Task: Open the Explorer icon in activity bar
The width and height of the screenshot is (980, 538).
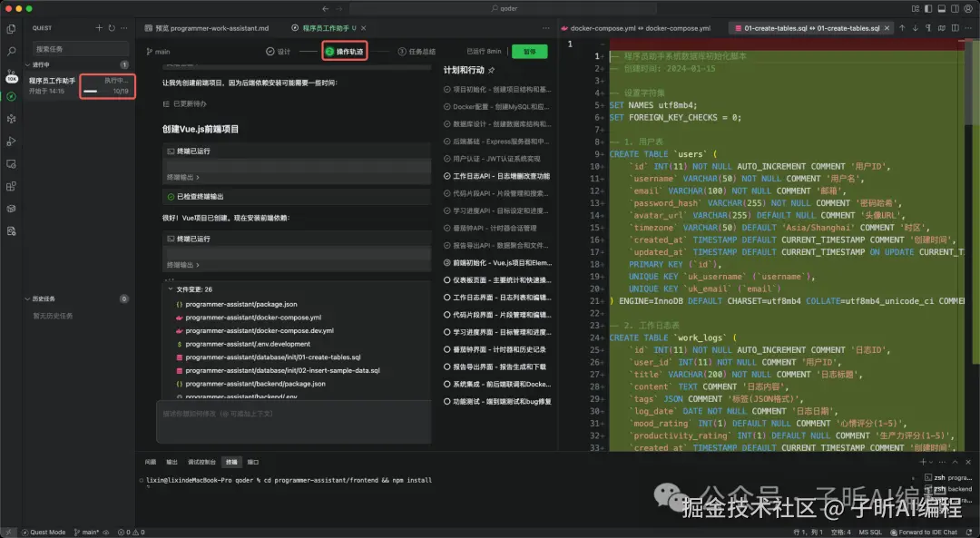Action: click(11, 29)
